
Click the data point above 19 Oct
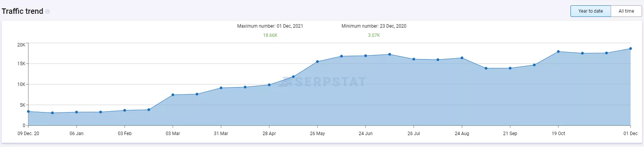click(558, 51)
